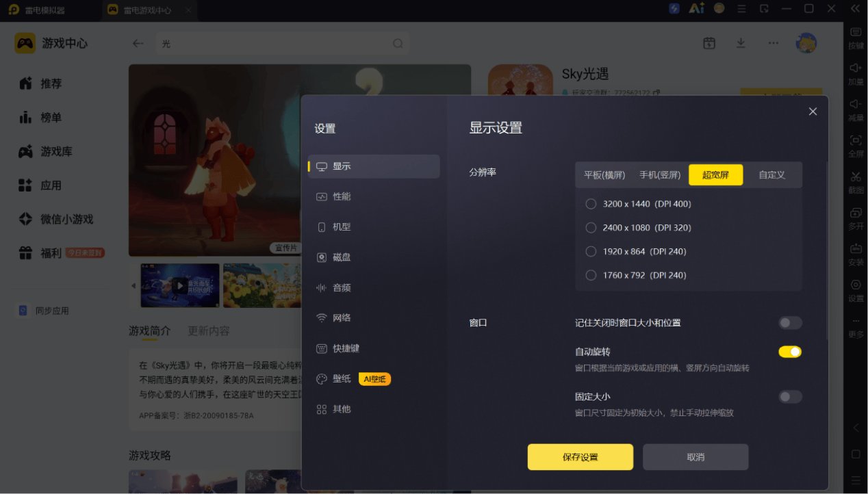868x494 pixels.
Task: Close the 雷电游戏中心 tab
Action: (188, 10)
